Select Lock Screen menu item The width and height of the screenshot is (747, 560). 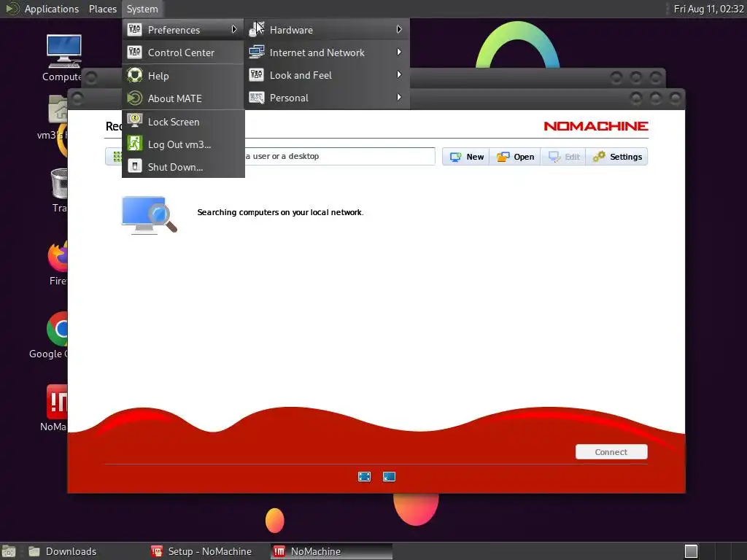tap(183, 122)
